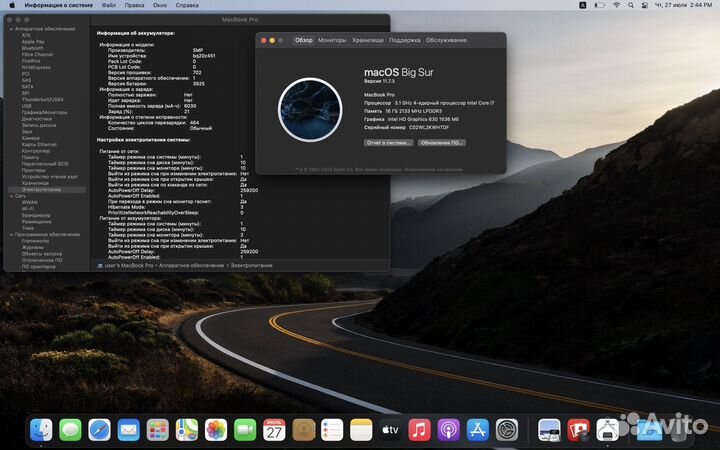Collapse the Программное обеспечение tree section
Image resolution: width=720 pixels, height=450 pixels.
click(11, 235)
